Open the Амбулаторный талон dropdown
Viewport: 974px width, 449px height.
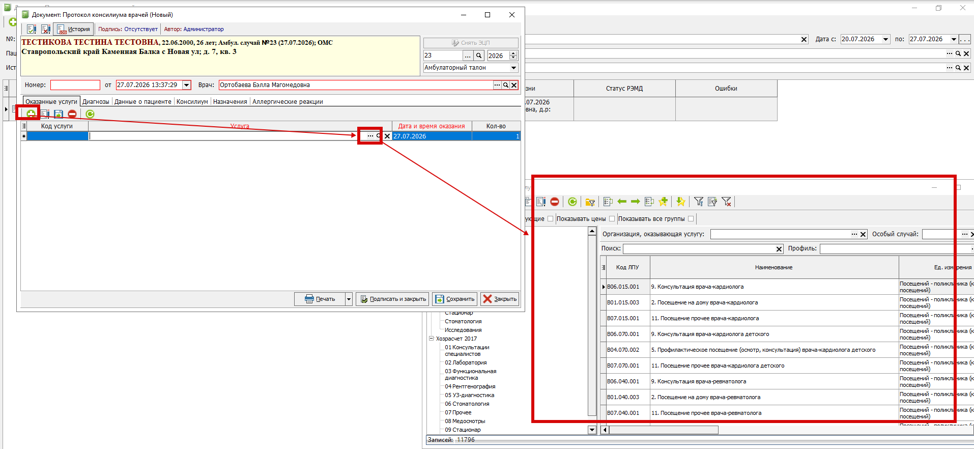pos(513,68)
